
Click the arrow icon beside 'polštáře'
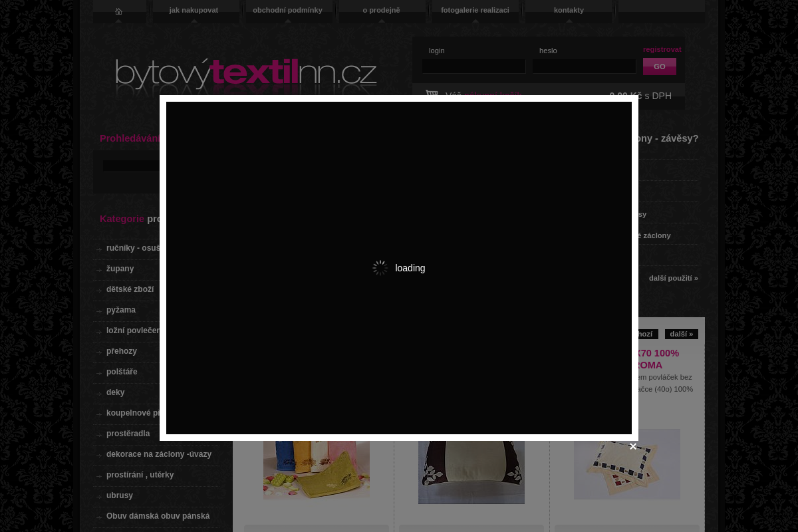pos(99,373)
